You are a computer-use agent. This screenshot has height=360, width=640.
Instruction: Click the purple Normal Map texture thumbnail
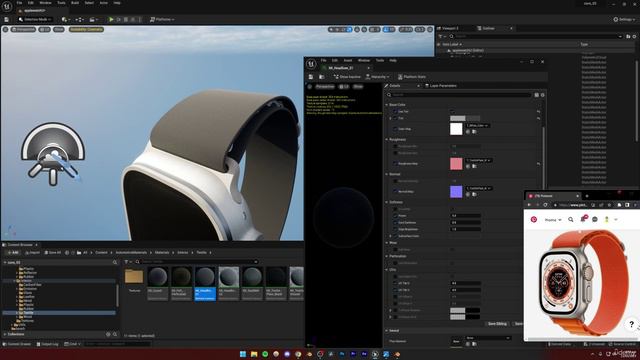click(456, 191)
